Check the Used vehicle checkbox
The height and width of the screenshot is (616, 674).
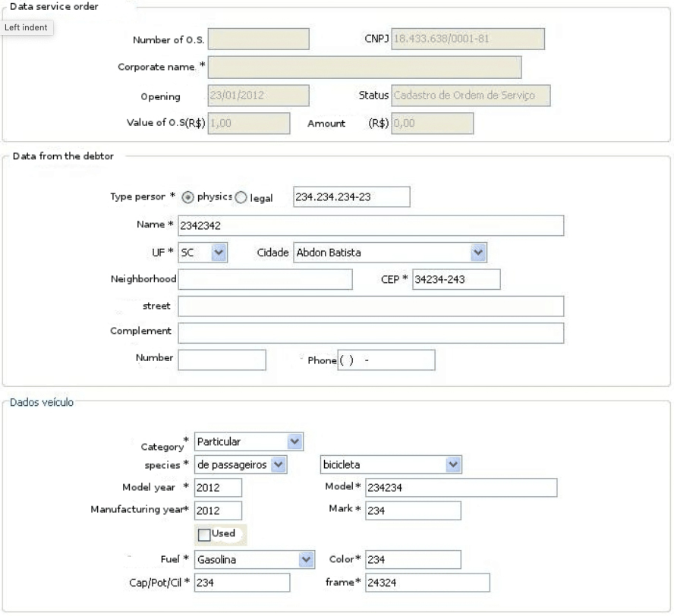[203, 535]
